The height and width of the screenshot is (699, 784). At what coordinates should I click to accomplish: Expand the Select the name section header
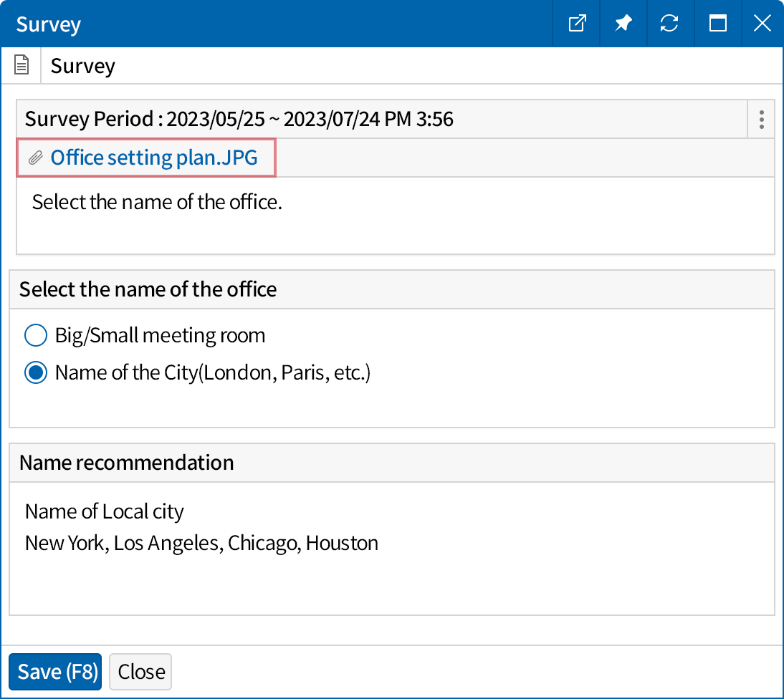click(x=148, y=289)
